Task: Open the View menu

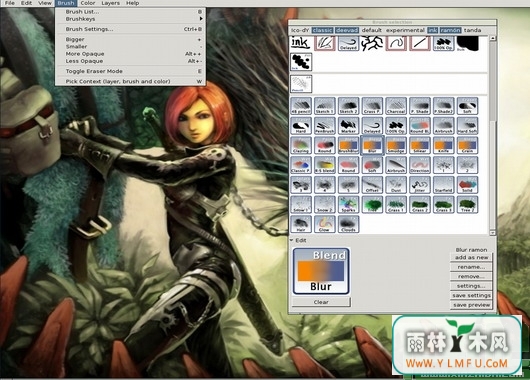Action: 45,3
